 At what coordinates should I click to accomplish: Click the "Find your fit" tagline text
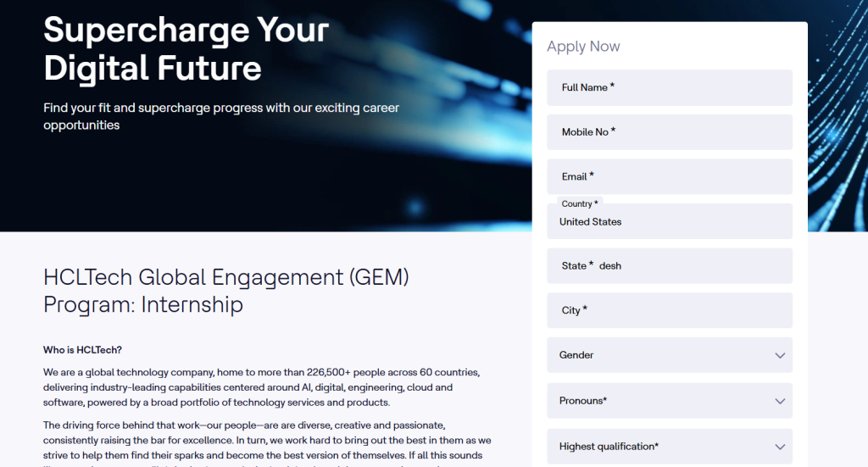220,116
